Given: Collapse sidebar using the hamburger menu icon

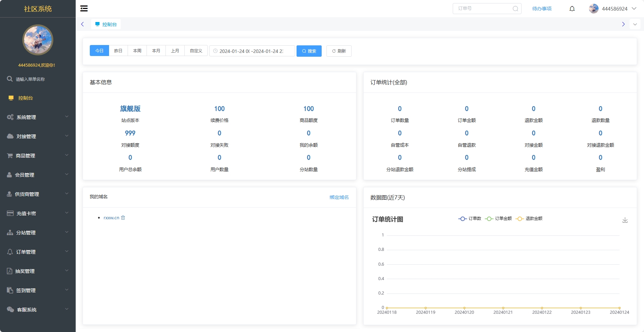Looking at the screenshot, I should (x=84, y=9).
